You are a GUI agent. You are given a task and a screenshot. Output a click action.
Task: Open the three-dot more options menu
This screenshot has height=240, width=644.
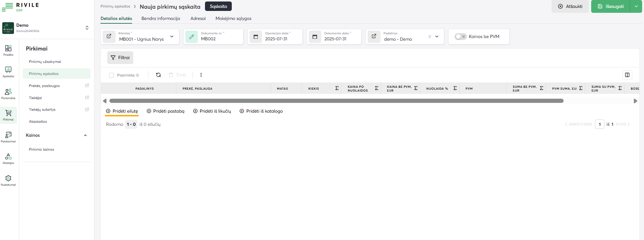click(x=201, y=75)
